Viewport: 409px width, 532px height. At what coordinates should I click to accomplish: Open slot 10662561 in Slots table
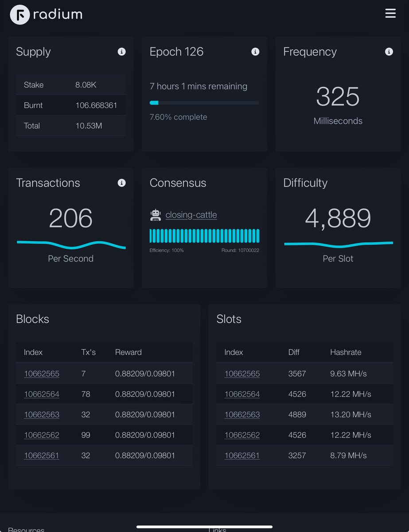[242, 455]
